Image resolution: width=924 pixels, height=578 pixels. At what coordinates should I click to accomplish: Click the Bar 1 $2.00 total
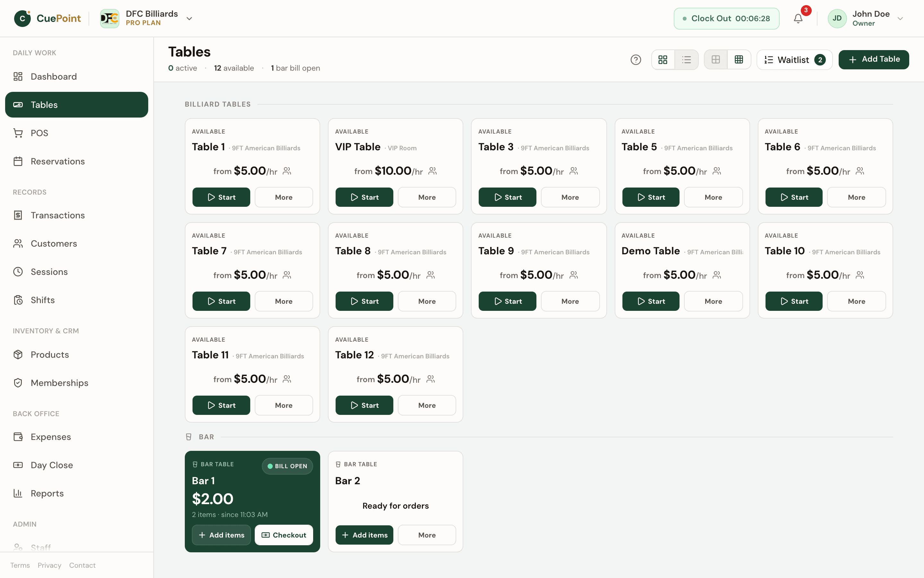(x=212, y=499)
